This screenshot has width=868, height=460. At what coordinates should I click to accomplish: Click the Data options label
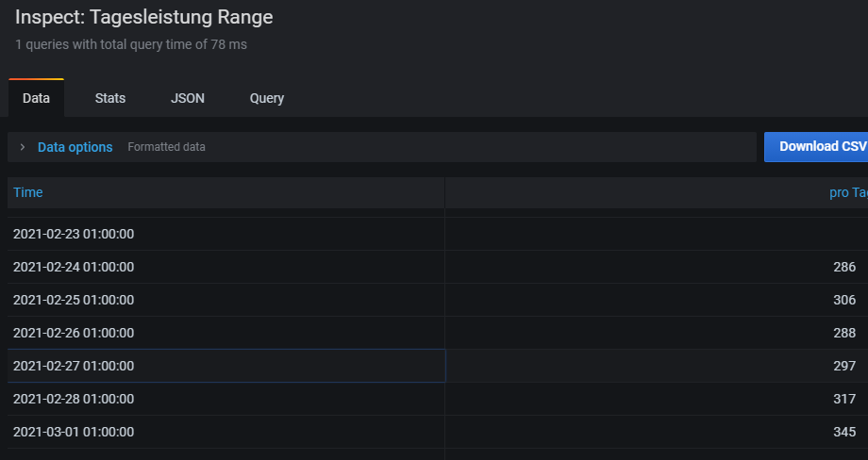click(x=75, y=147)
